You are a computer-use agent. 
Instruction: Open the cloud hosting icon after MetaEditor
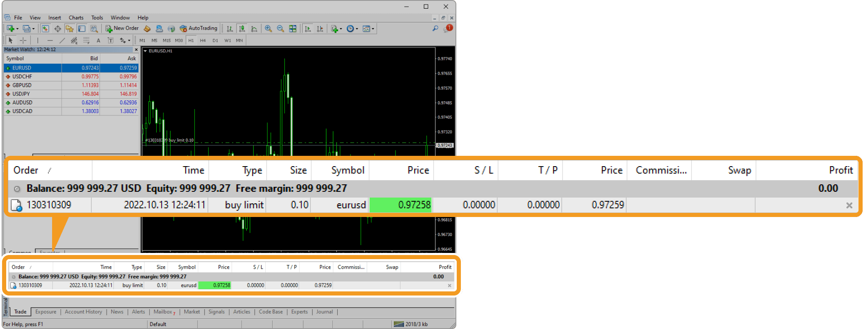coord(159,29)
